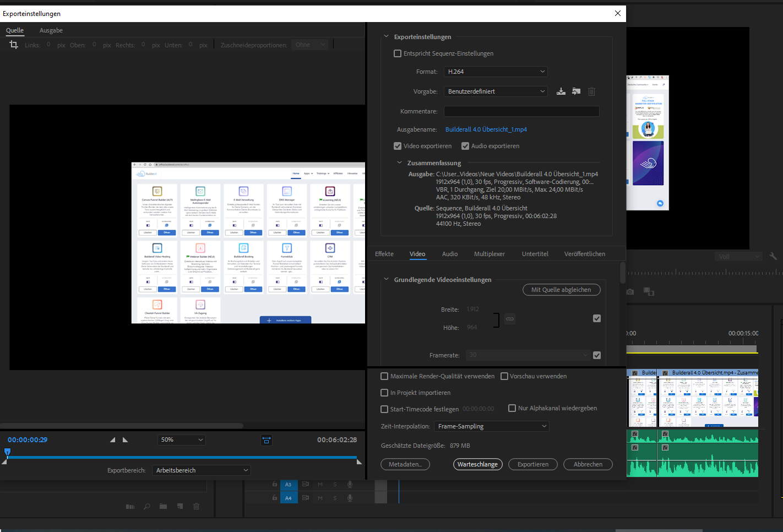Click the Builderall 4.0 Übersicht_1.mp4 output name link
The image size is (783, 532).
pos(486,129)
